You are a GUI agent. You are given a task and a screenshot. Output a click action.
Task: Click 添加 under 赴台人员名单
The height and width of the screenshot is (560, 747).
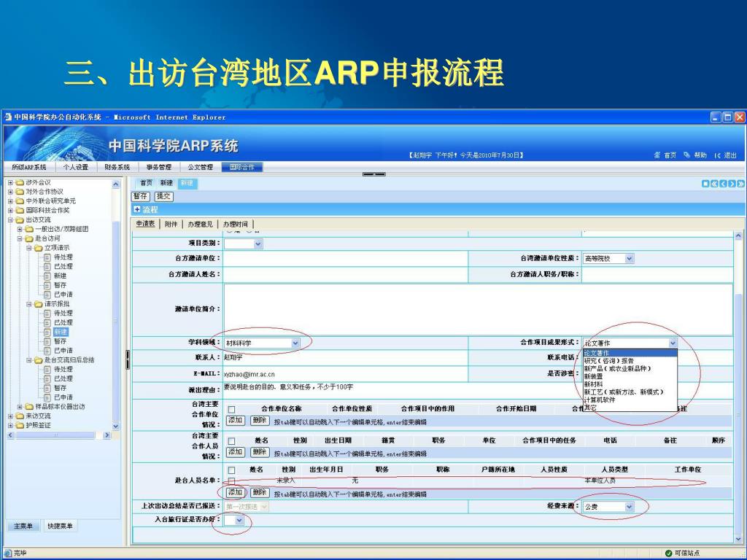click(x=236, y=492)
